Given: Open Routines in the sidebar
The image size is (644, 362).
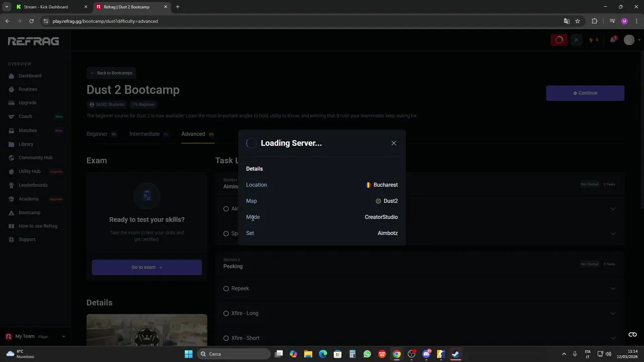Looking at the screenshot, I should point(28,89).
